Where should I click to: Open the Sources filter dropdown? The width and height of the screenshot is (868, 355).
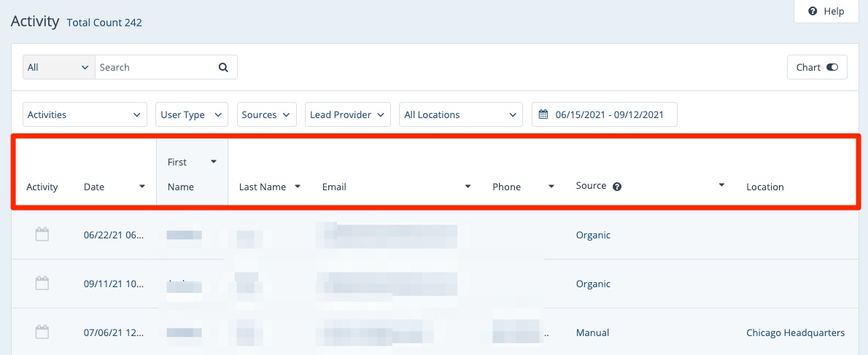coord(267,114)
